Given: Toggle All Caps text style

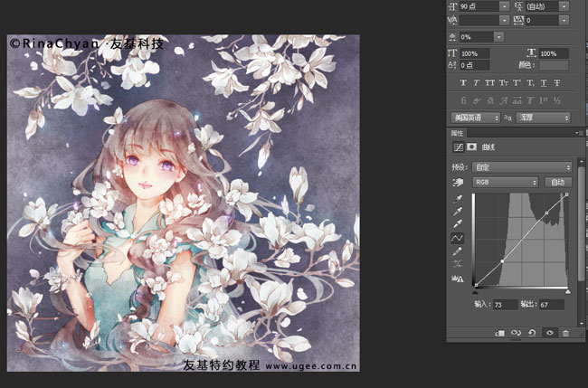Looking at the screenshot, I should (x=489, y=83).
